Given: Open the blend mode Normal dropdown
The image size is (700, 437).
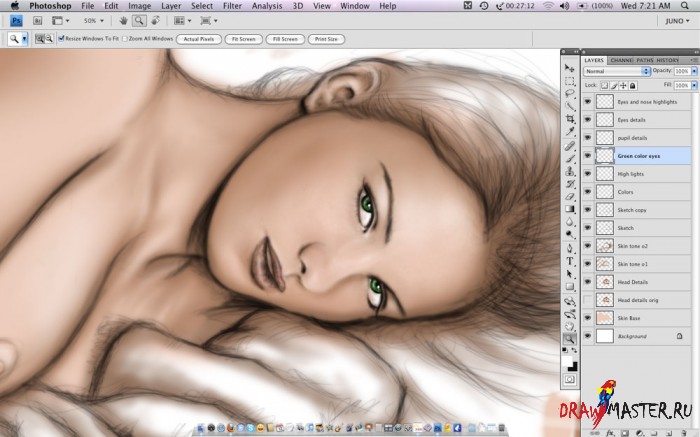Looking at the screenshot, I should (617, 71).
